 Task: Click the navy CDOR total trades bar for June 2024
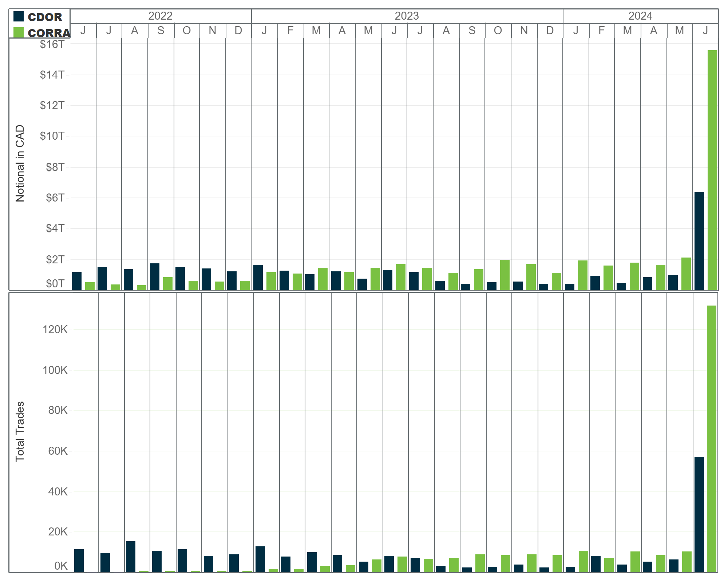[699, 514]
